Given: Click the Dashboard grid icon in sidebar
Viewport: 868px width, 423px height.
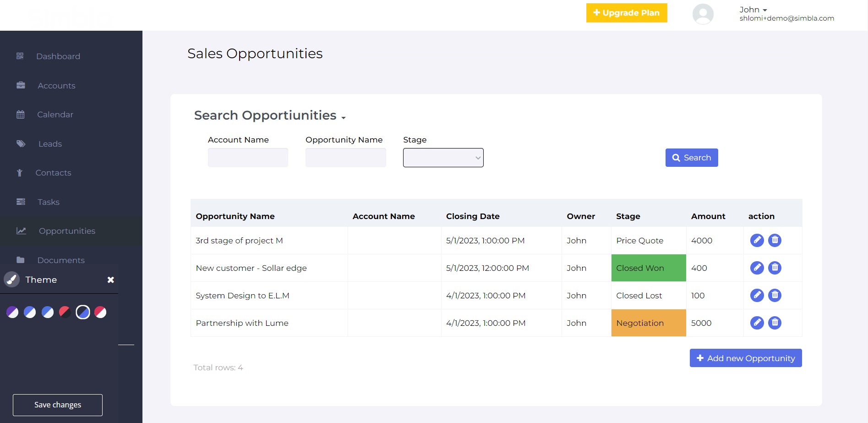Looking at the screenshot, I should click(20, 56).
